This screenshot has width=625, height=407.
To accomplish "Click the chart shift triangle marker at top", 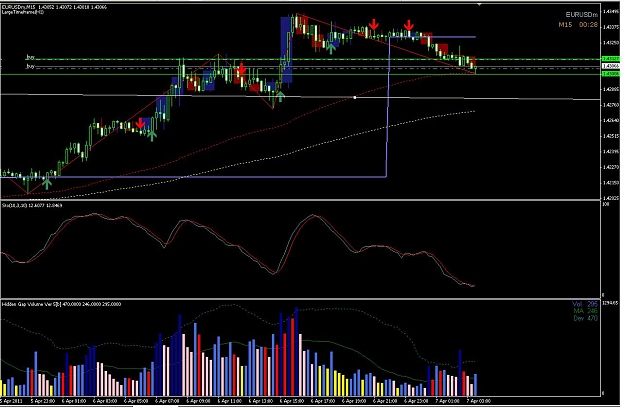I will coord(480,4).
